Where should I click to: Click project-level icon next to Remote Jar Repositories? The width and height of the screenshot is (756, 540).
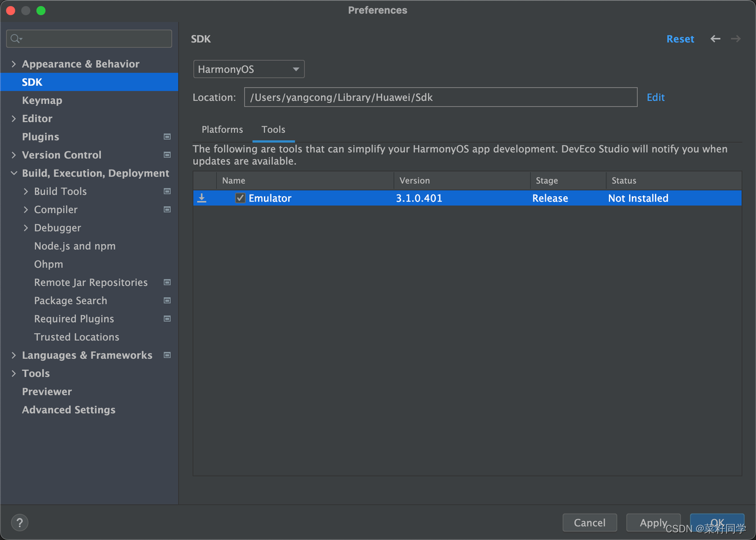click(167, 282)
